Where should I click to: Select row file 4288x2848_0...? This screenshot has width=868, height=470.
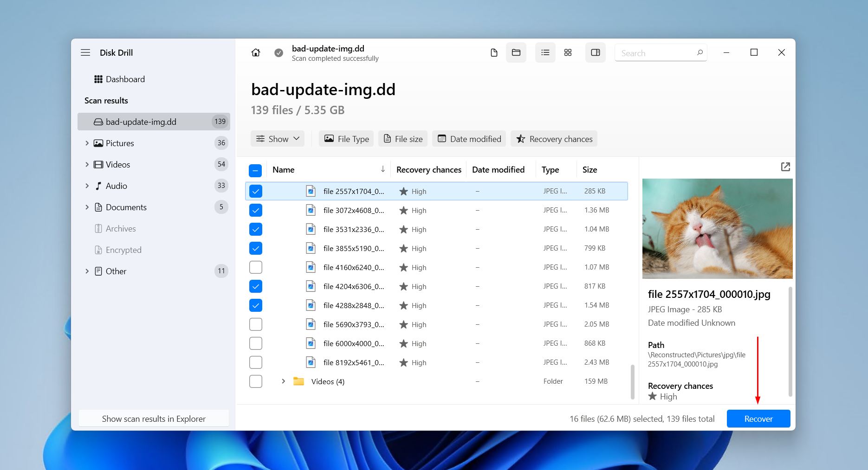pyautogui.click(x=436, y=305)
